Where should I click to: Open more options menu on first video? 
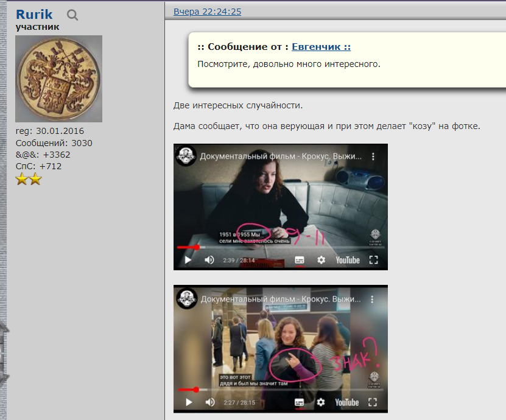(373, 156)
